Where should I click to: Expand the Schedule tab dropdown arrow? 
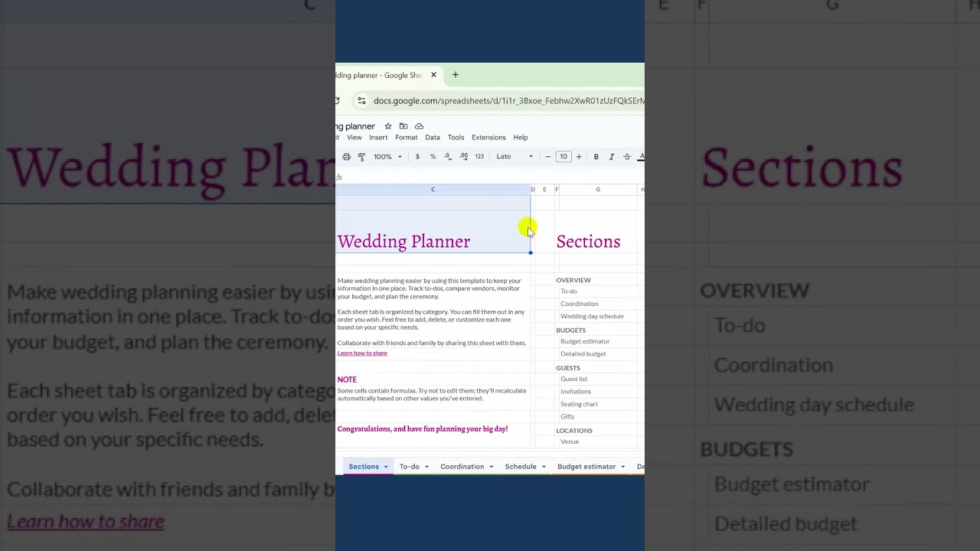(x=544, y=467)
